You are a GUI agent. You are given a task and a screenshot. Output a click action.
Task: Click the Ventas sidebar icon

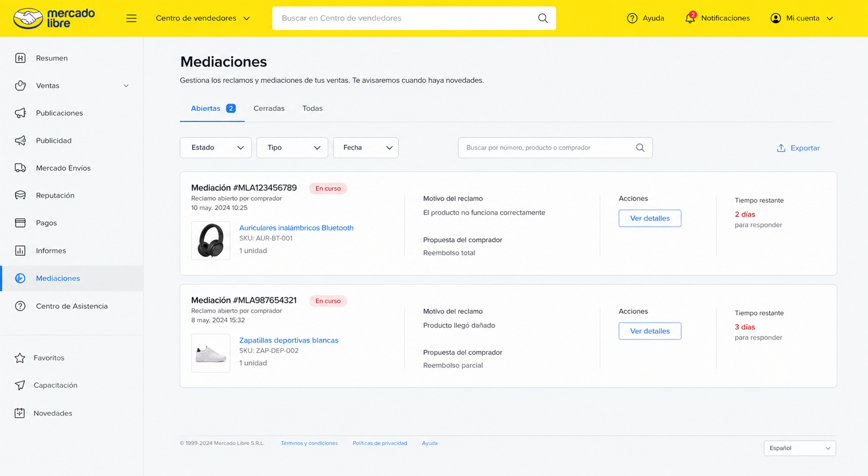coord(20,86)
